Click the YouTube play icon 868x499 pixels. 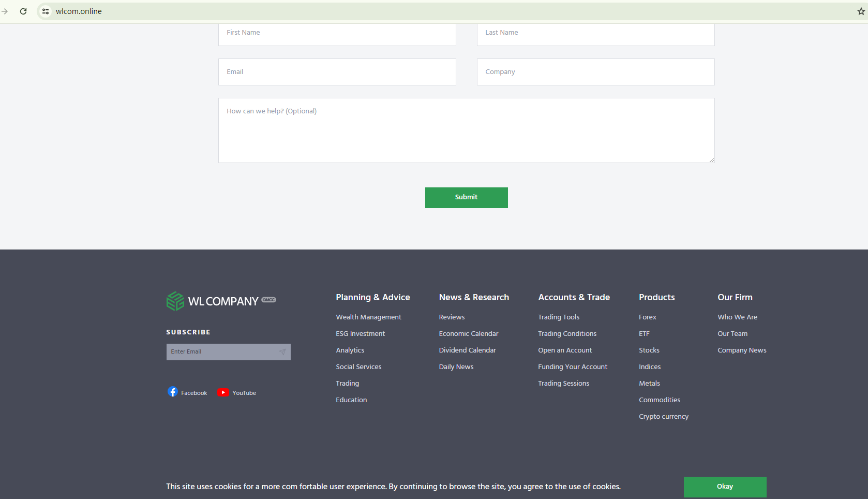pyautogui.click(x=223, y=392)
